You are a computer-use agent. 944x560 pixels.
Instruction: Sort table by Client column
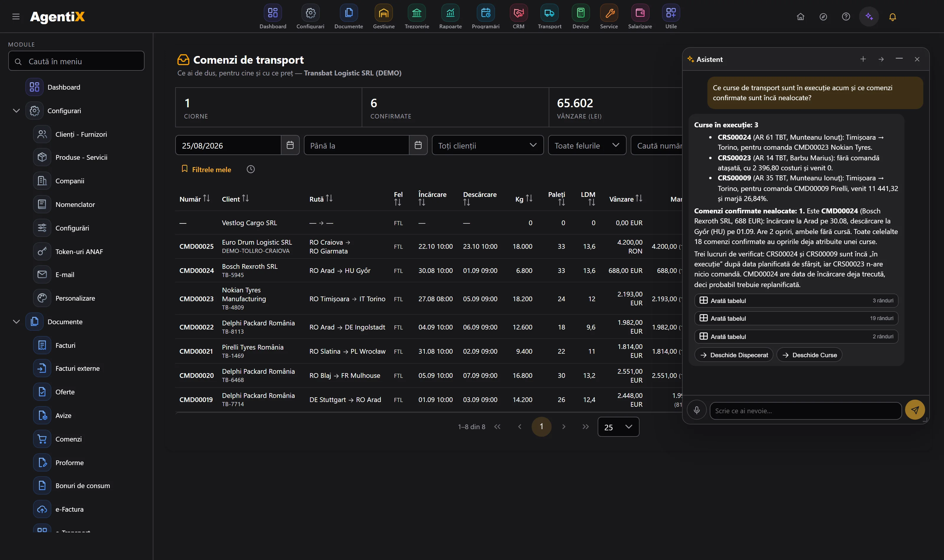(x=235, y=199)
